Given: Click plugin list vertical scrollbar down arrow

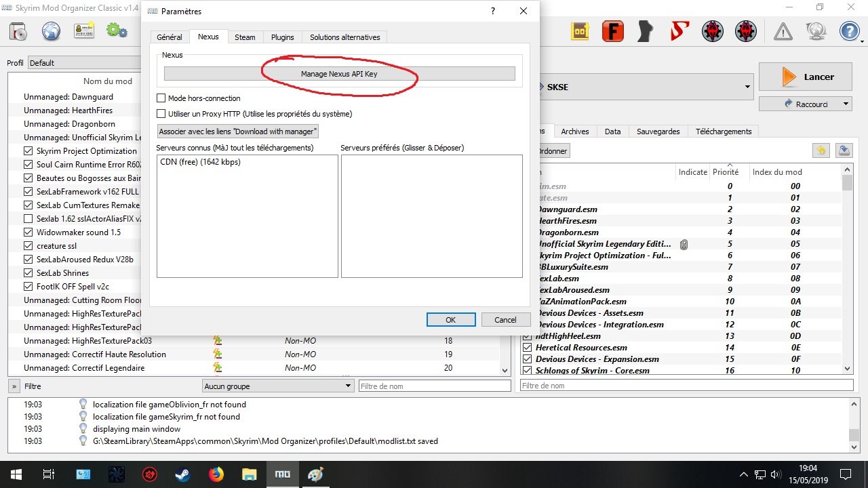Looking at the screenshot, I should 848,369.
